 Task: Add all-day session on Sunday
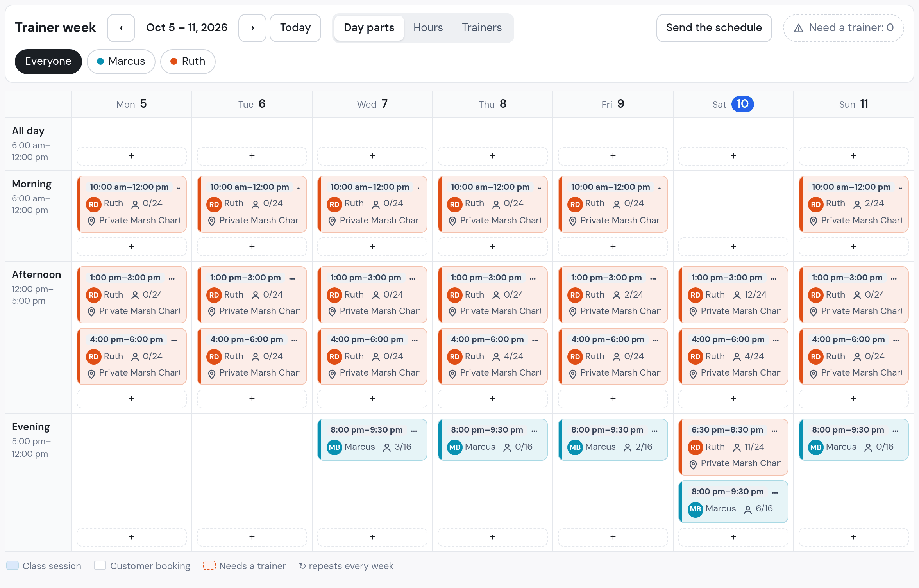854,156
